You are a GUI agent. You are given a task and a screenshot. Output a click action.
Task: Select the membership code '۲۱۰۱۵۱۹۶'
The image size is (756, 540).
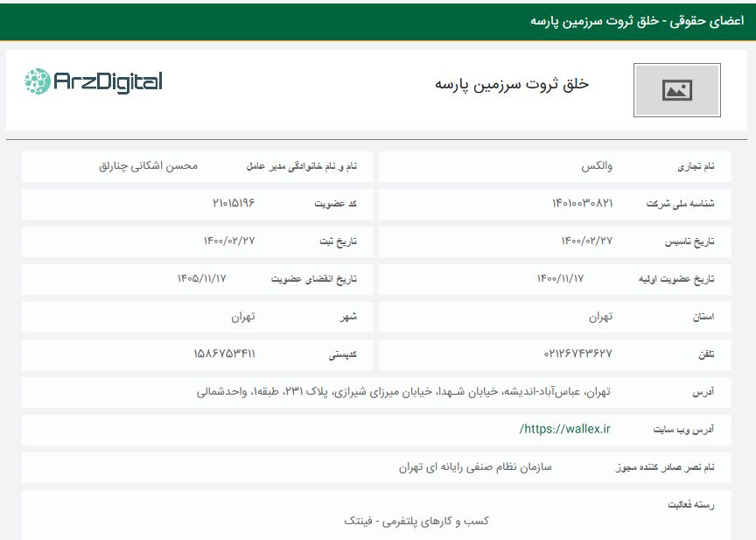(234, 203)
